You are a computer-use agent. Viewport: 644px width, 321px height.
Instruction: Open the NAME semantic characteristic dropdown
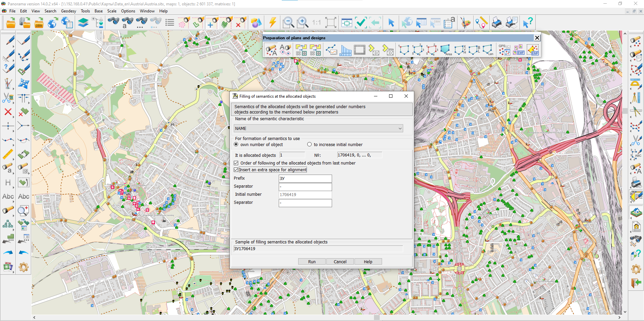(400, 129)
